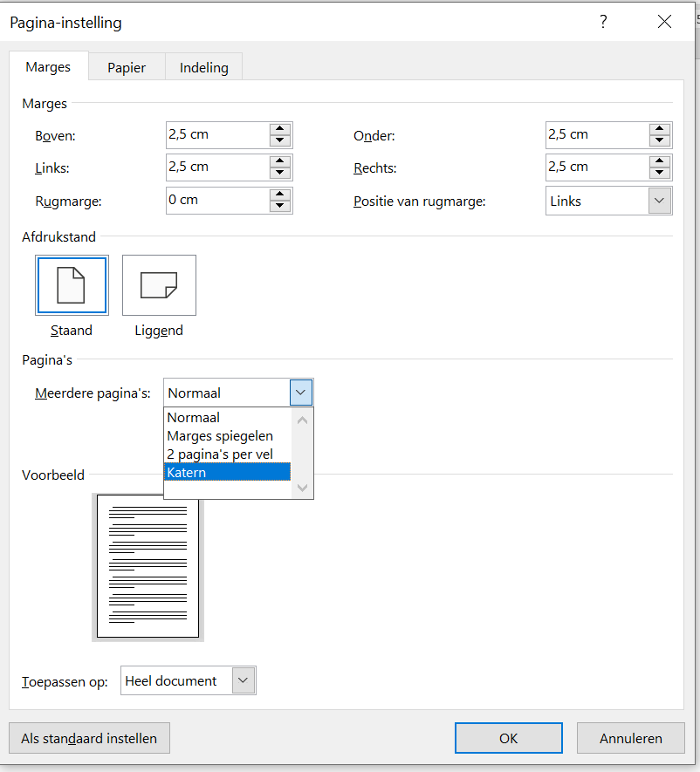Open the Marges tab
The height and width of the screenshot is (772, 700).
pos(48,66)
